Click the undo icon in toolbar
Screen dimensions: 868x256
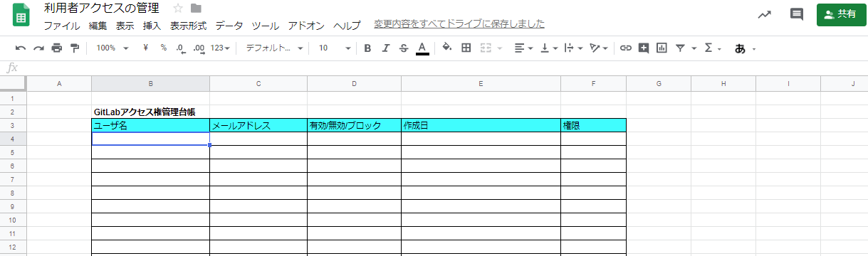[x=21, y=48]
